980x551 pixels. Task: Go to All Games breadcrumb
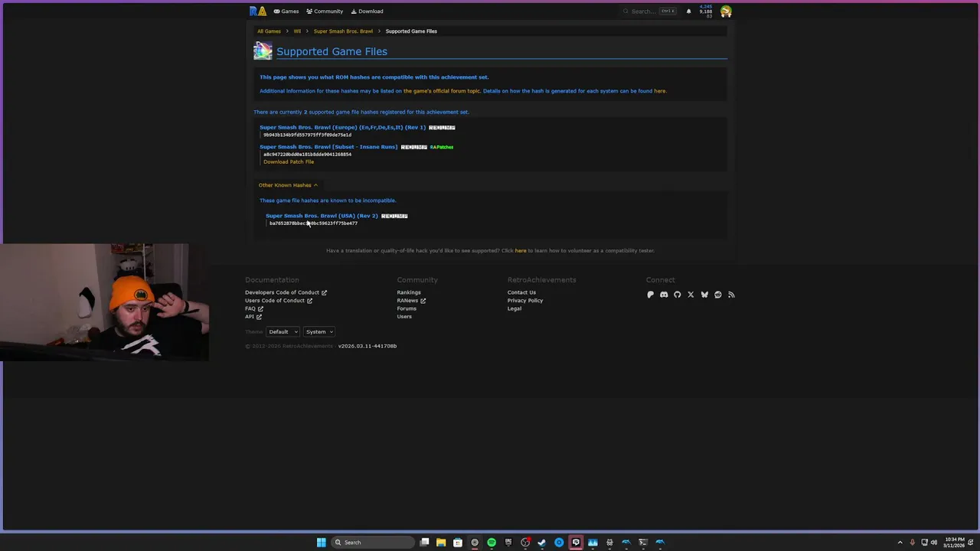point(269,31)
